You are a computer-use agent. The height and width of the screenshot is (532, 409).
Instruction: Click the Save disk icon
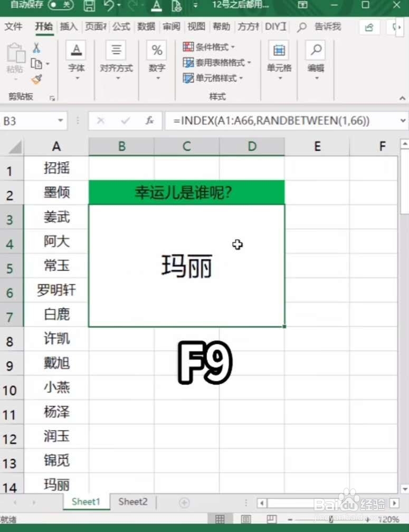(89, 5)
